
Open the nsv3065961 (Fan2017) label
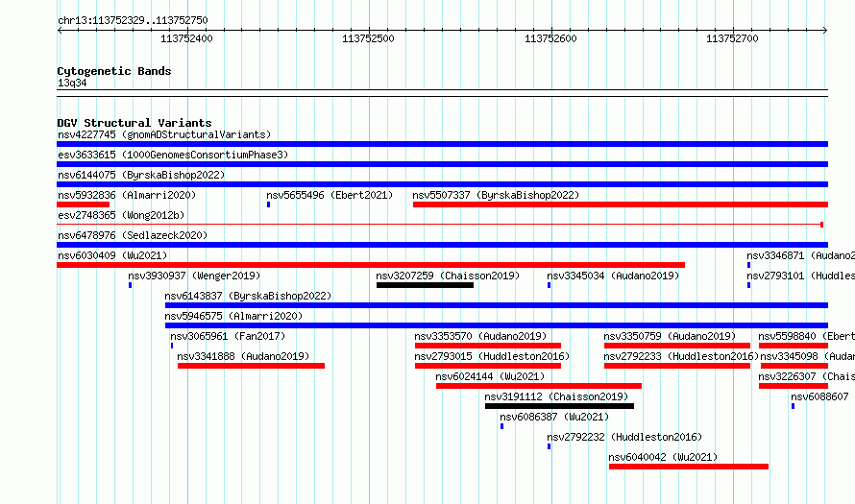[228, 336]
